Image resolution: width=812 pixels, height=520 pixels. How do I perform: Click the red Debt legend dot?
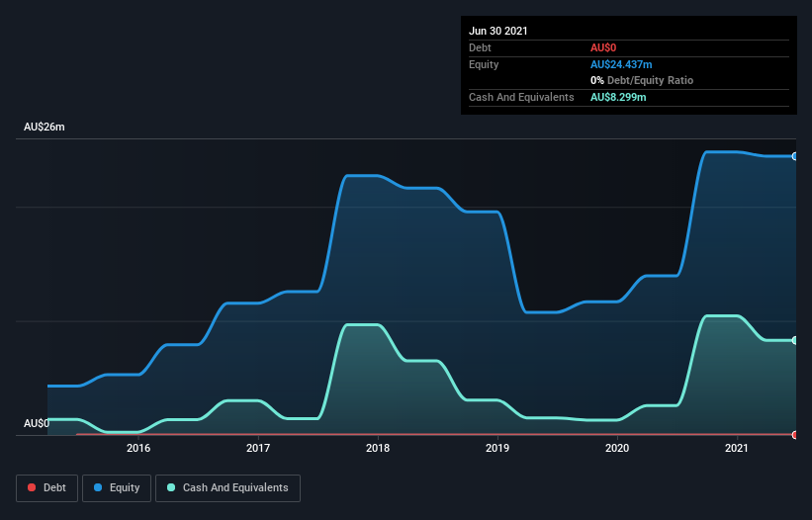point(32,487)
